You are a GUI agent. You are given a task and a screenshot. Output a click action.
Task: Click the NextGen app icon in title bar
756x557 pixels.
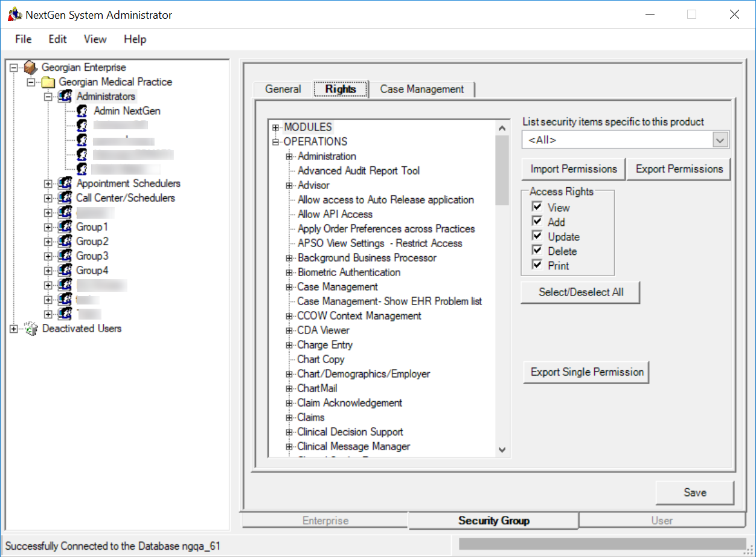pyautogui.click(x=14, y=15)
